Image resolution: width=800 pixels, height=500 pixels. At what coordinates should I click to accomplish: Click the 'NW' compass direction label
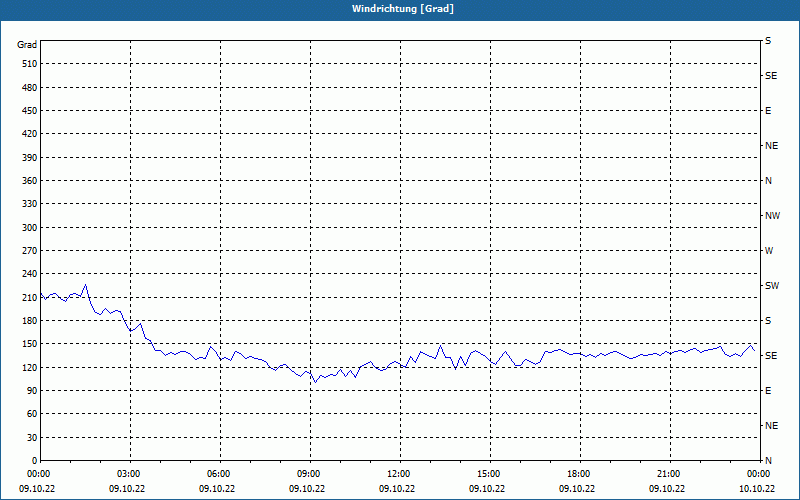click(x=772, y=216)
